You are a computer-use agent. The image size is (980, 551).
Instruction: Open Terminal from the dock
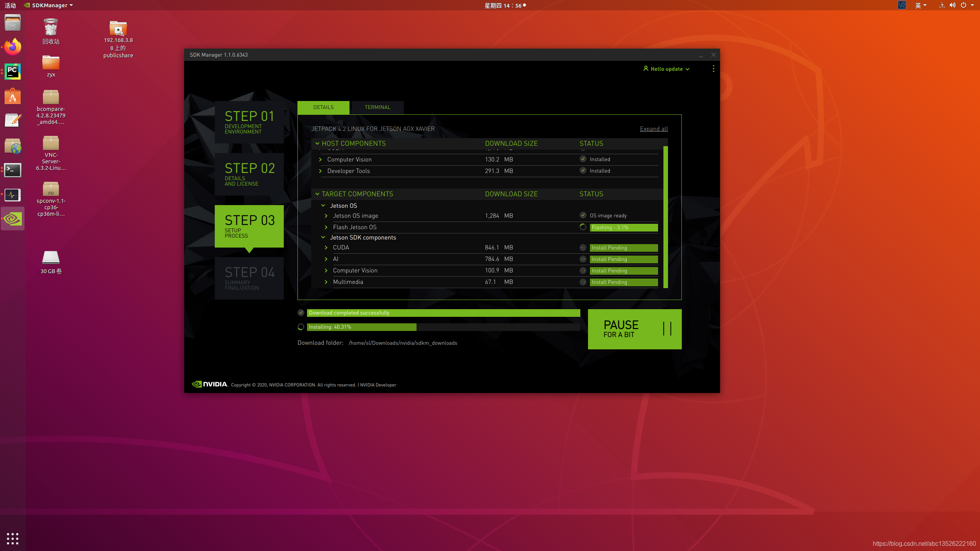[13, 170]
